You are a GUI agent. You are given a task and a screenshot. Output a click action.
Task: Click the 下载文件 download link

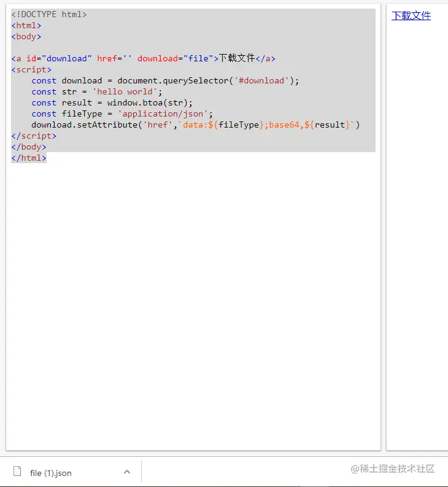coord(411,15)
